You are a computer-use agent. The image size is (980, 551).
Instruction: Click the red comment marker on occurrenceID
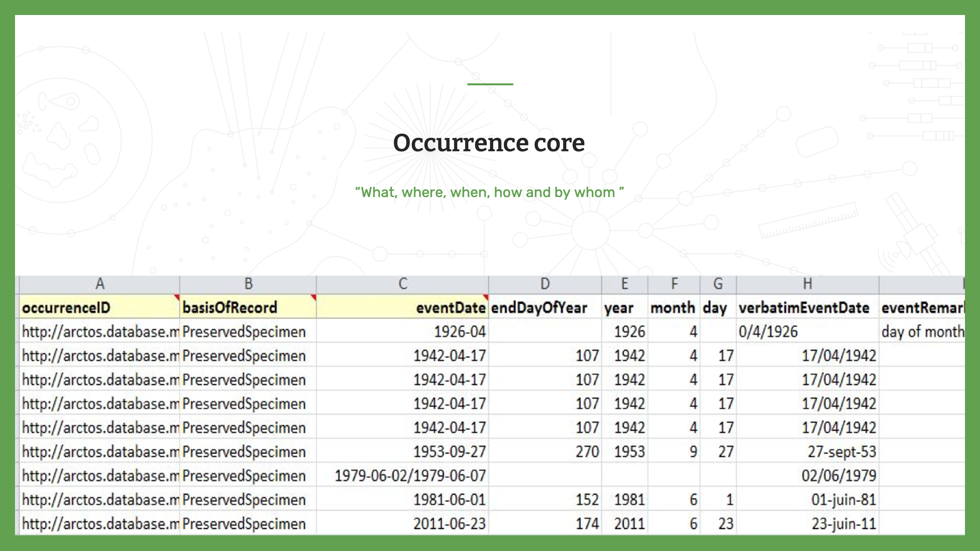click(x=177, y=297)
